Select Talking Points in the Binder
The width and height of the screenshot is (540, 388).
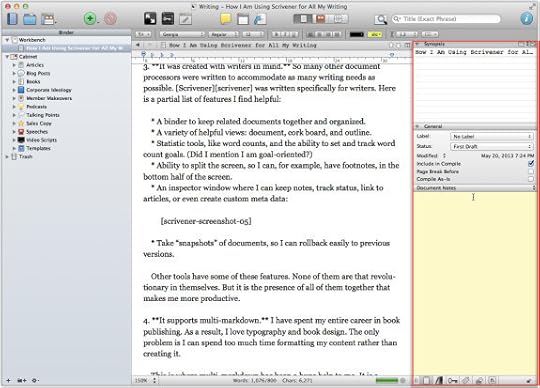coord(43,115)
